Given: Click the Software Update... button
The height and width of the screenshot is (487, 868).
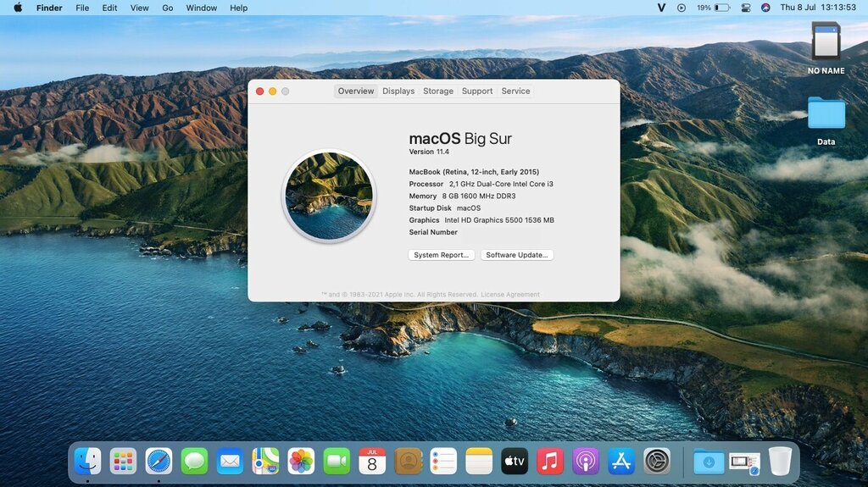Looking at the screenshot, I should click(517, 255).
